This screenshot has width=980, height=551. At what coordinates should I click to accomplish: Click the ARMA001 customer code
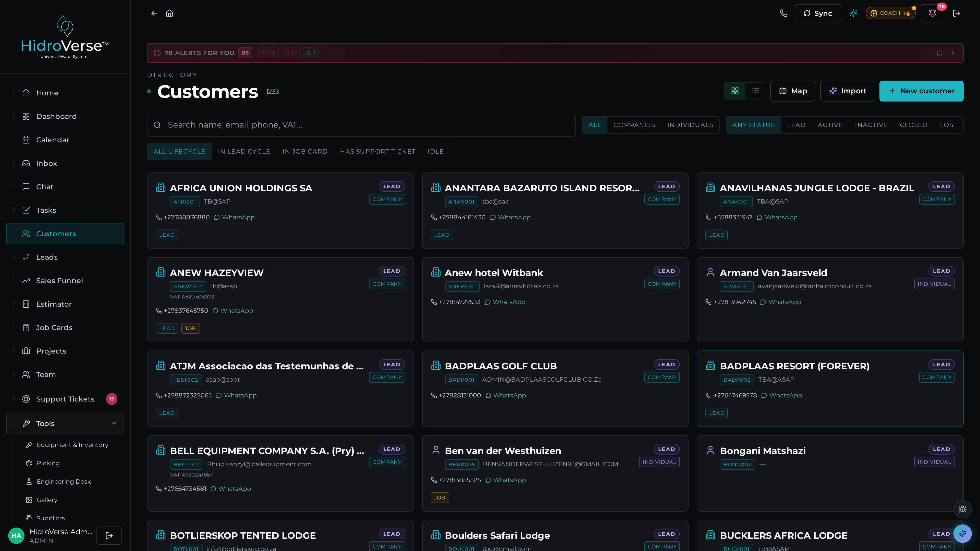coord(737,286)
